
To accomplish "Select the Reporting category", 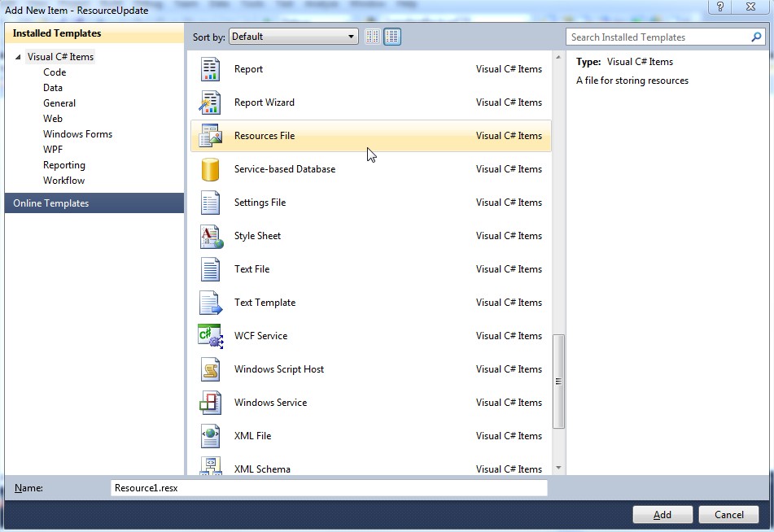I will click(64, 165).
